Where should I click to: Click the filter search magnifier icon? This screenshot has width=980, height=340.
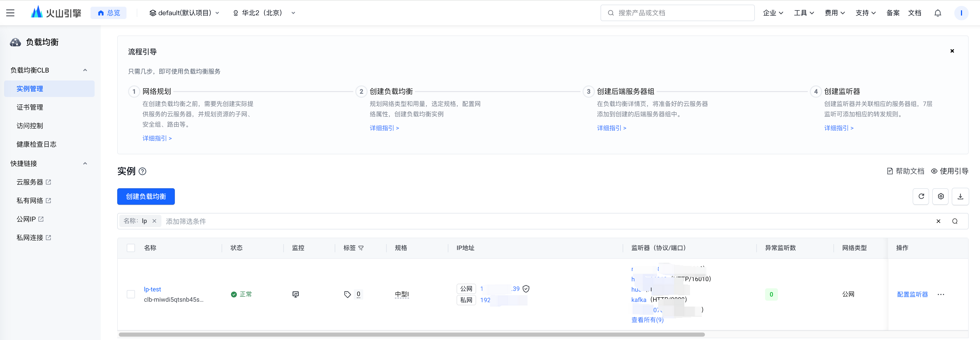pos(955,221)
